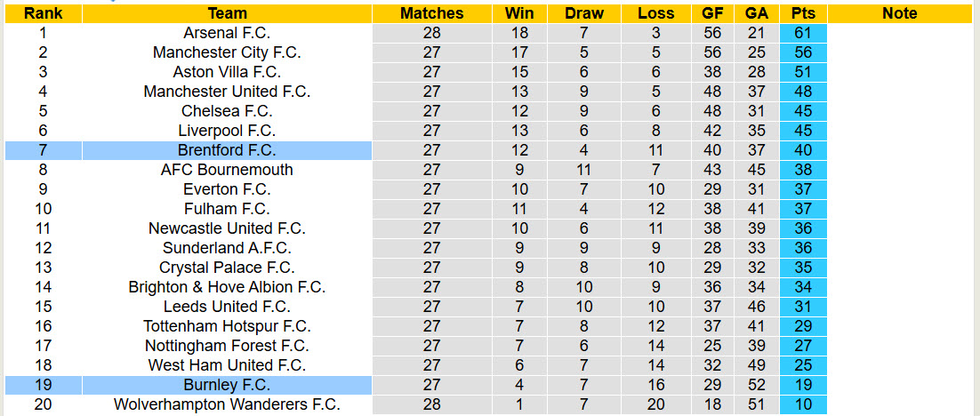Click the Win column header

(519, 13)
